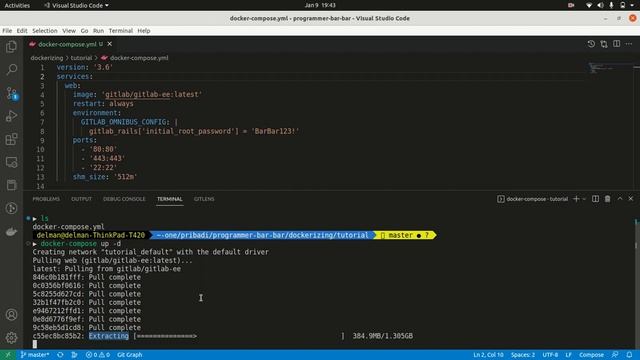Click the editor minimap
Image resolution: width=640 pixels, height=360 pixels.
click(608, 67)
